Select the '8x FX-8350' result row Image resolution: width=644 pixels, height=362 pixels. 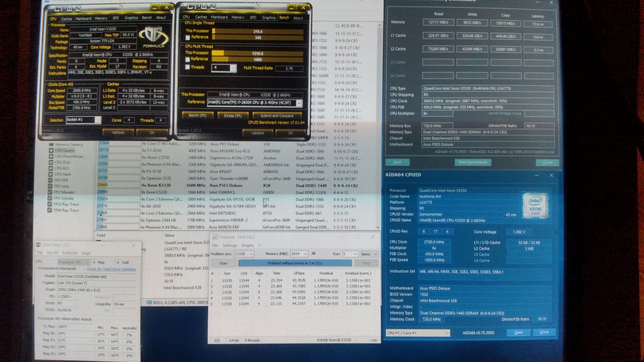coord(236,151)
